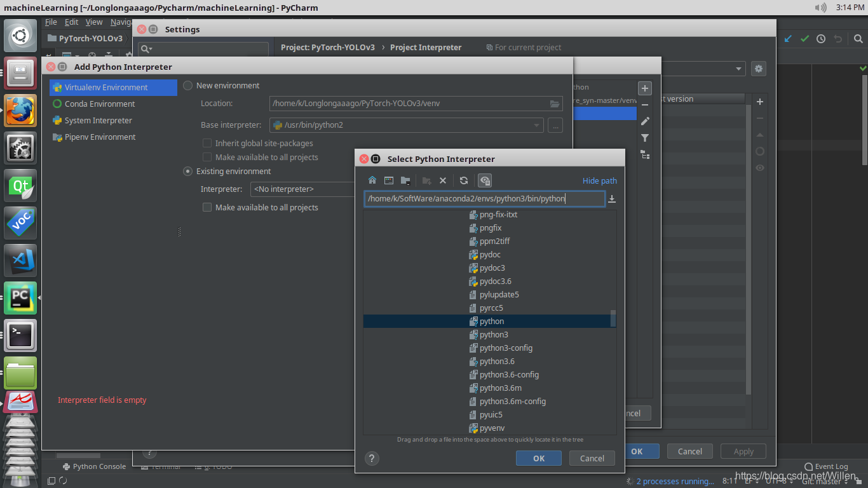Show VCS history clock icon
This screenshot has height=488, width=868.
point(821,39)
